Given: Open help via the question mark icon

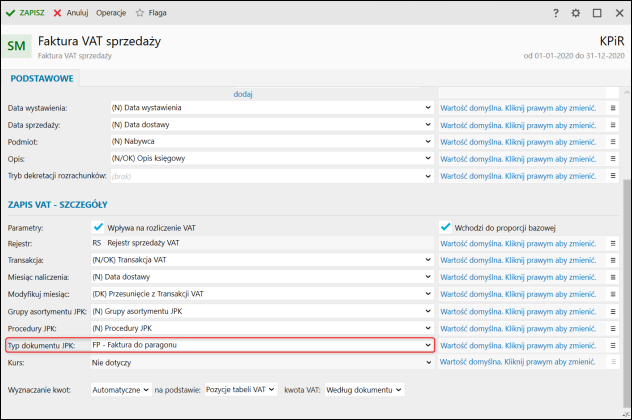Looking at the screenshot, I should (556, 14).
